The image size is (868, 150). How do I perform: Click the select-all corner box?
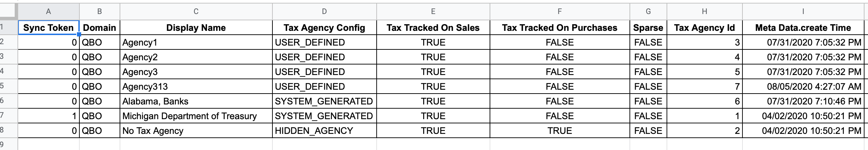(8, 12)
